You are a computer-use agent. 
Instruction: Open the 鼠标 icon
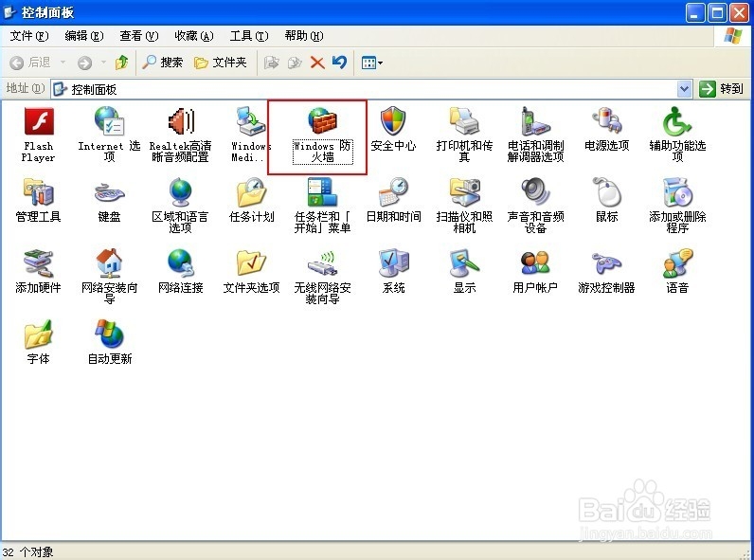point(606,192)
